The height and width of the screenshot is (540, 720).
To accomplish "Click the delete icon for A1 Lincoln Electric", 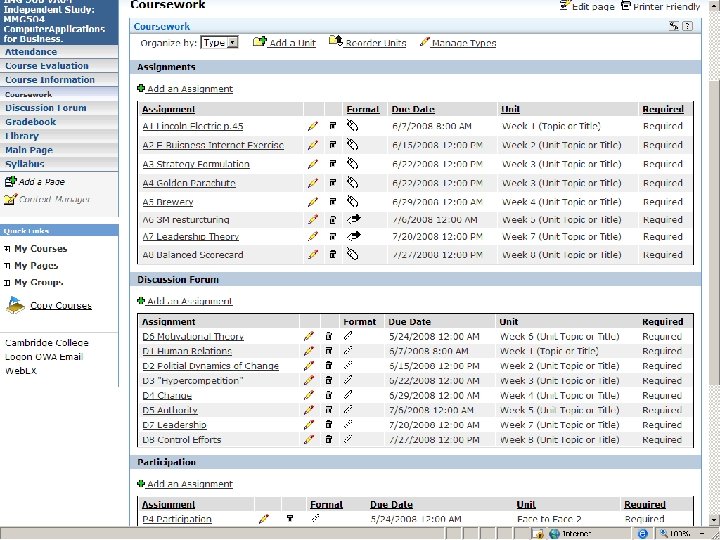I will pyautogui.click(x=333, y=125).
